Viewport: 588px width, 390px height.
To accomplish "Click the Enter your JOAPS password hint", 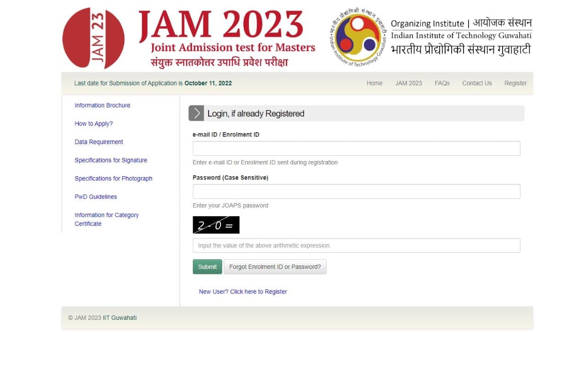I will (231, 206).
